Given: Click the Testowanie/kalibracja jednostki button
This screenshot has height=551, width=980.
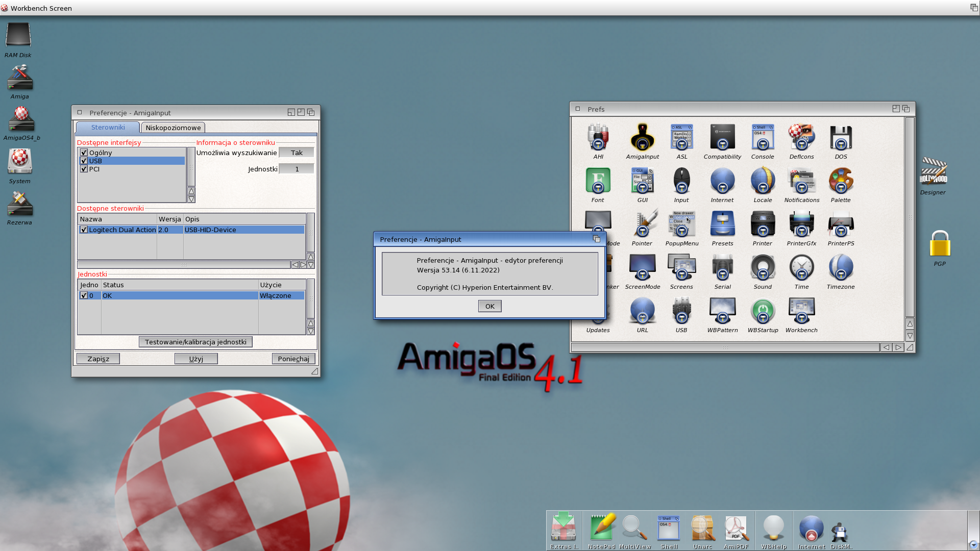Looking at the screenshot, I should pos(195,342).
